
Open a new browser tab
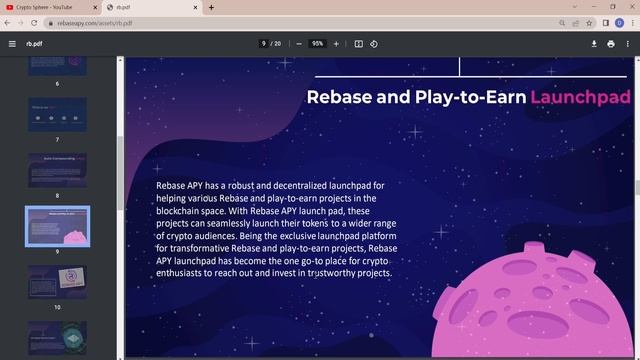[x=211, y=7]
